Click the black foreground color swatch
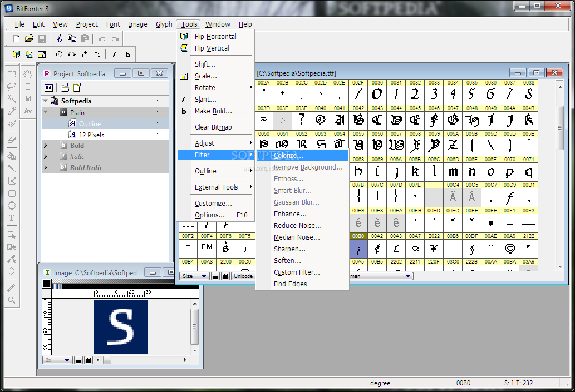Screen dimensions: 575x392 pos(47,284)
